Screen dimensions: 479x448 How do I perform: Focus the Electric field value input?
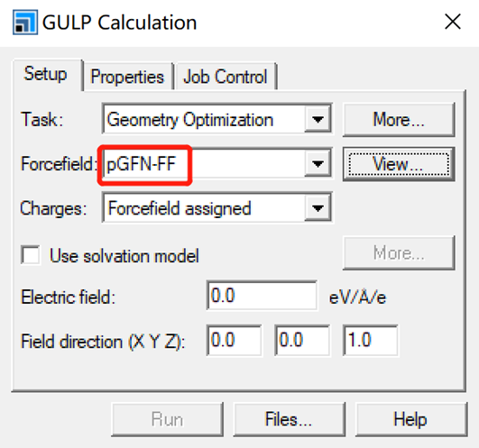pos(262,296)
